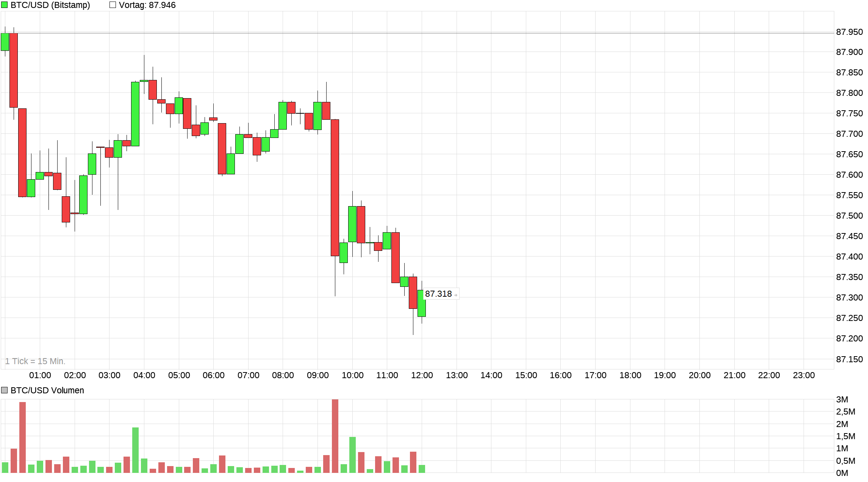Screen dimensions: 868x482
Task: Click the BTC/USD Volumen heading
Action: tap(47, 390)
